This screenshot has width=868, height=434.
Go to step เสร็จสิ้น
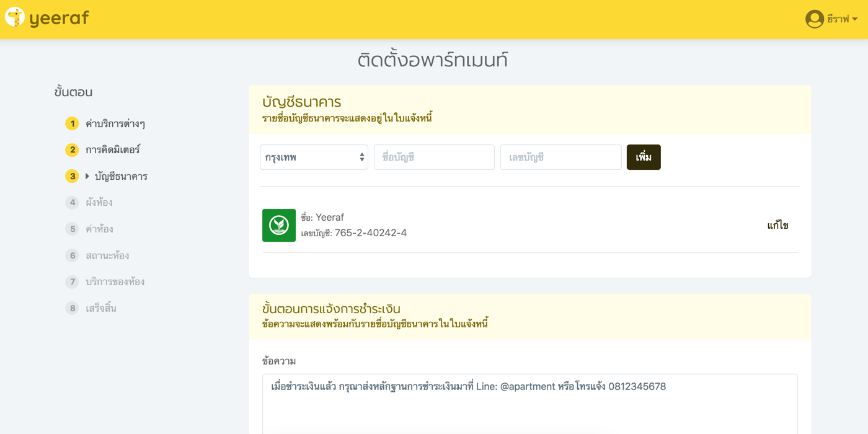pos(101,308)
